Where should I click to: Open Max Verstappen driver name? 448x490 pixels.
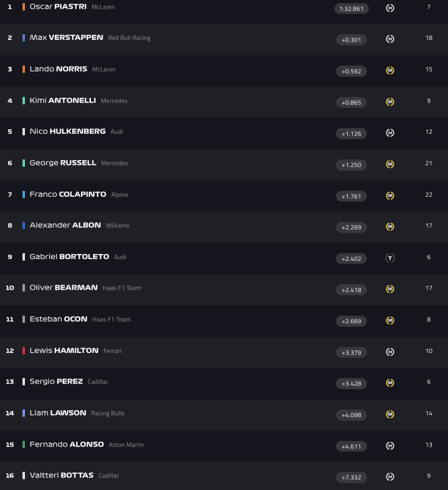(x=66, y=38)
